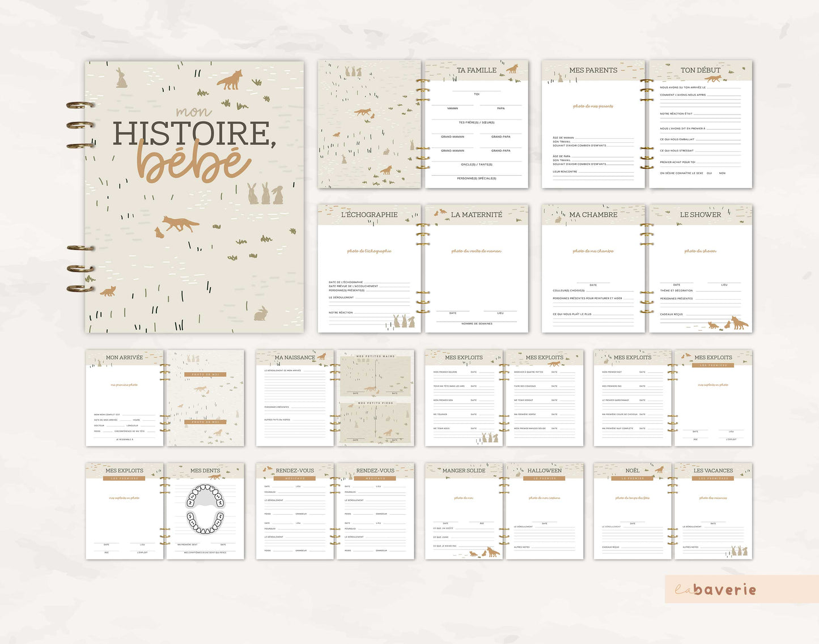The width and height of the screenshot is (819, 644).
Task: Select NON on the Ton Début page
Action: pyautogui.click(x=722, y=173)
